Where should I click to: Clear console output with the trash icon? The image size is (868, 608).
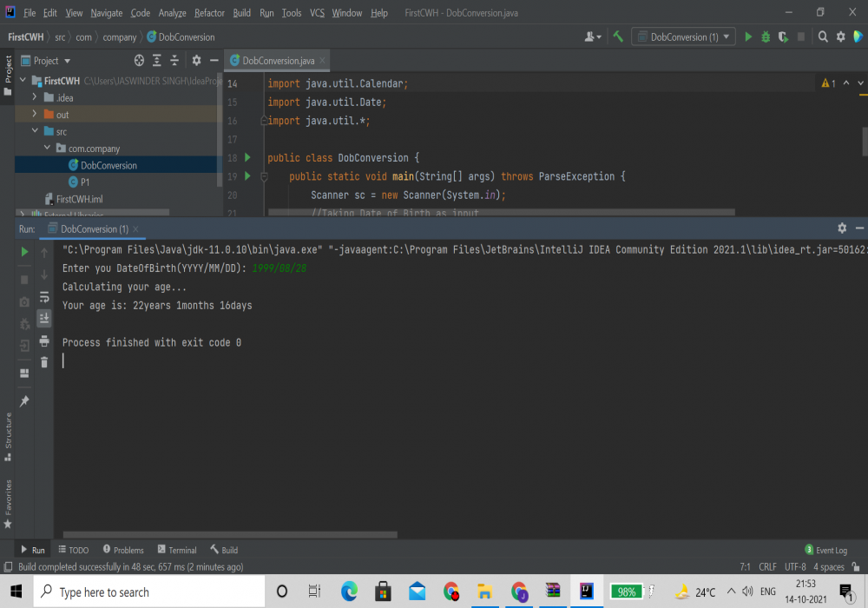(44, 362)
